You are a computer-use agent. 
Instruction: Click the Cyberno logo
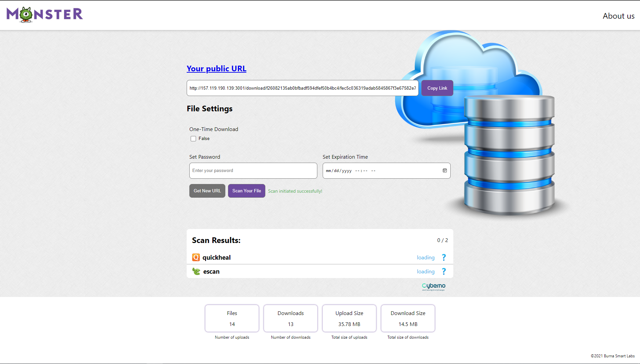pos(433,286)
